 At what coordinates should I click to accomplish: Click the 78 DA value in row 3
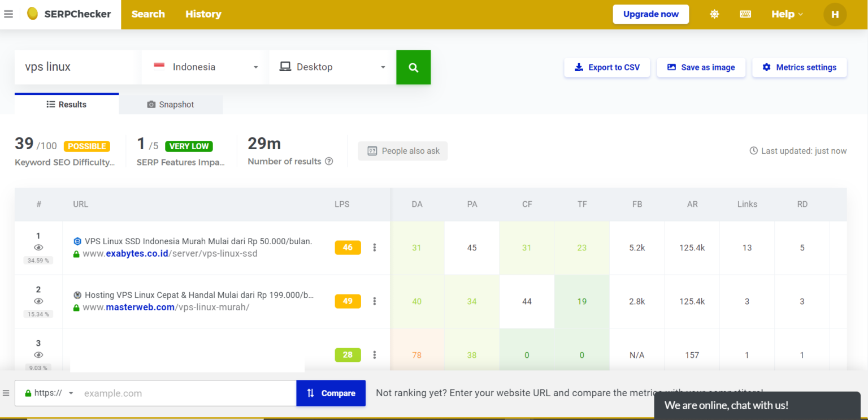[x=417, y=355]
